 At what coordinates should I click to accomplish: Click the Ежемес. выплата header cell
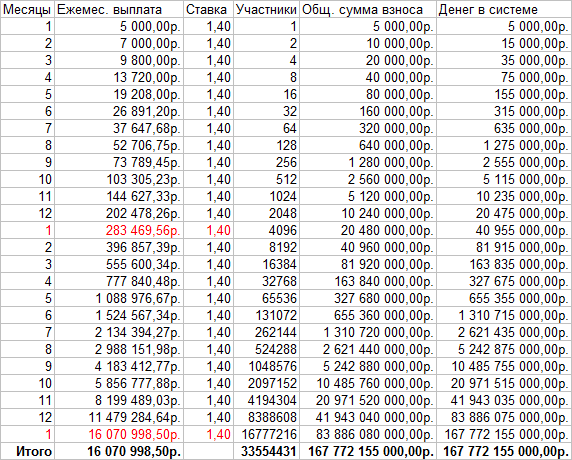tap(119, 9)
